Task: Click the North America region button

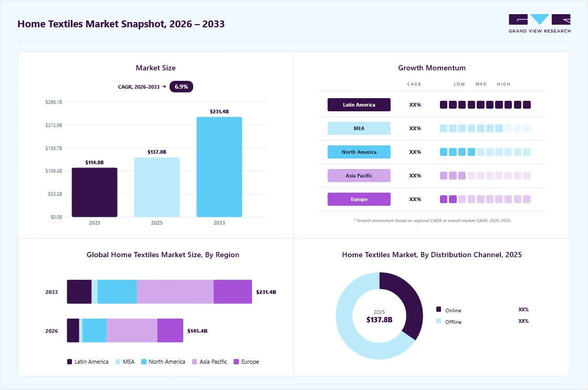Action: (359, 152)
